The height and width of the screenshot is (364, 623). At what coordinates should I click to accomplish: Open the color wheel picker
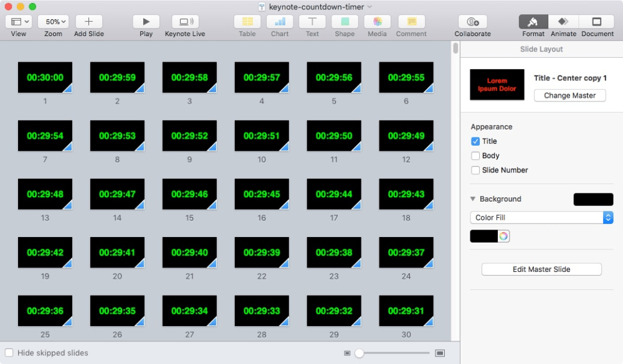[503, 236]
